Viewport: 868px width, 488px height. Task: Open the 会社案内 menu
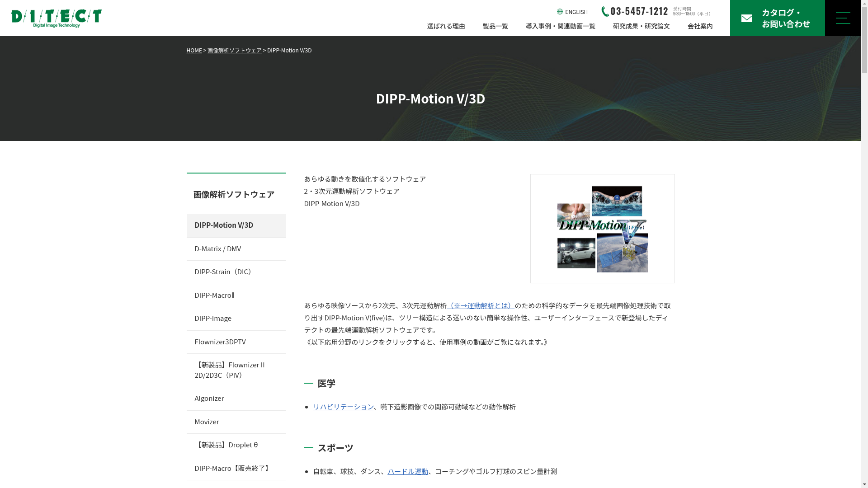click(700, 26)
